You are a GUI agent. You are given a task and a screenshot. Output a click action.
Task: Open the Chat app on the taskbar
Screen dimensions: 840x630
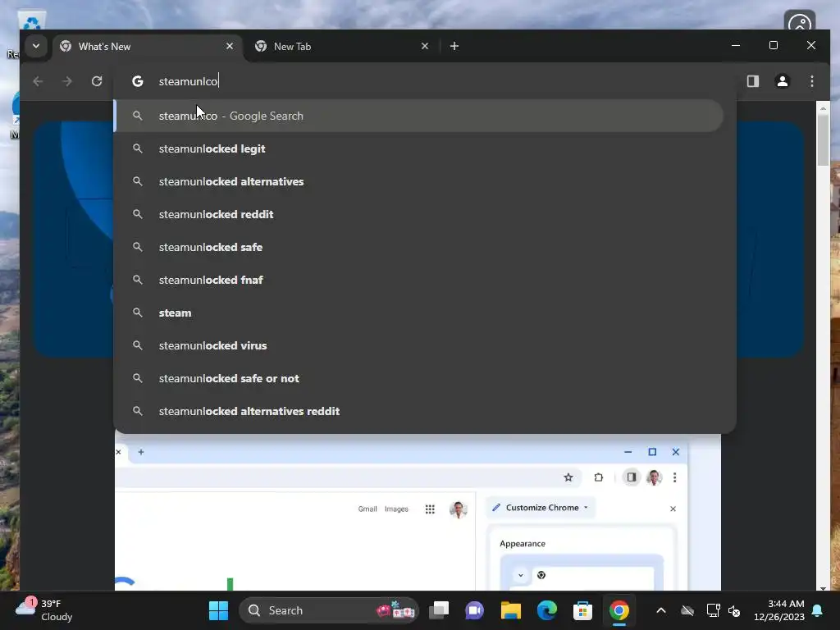[474, 610]
